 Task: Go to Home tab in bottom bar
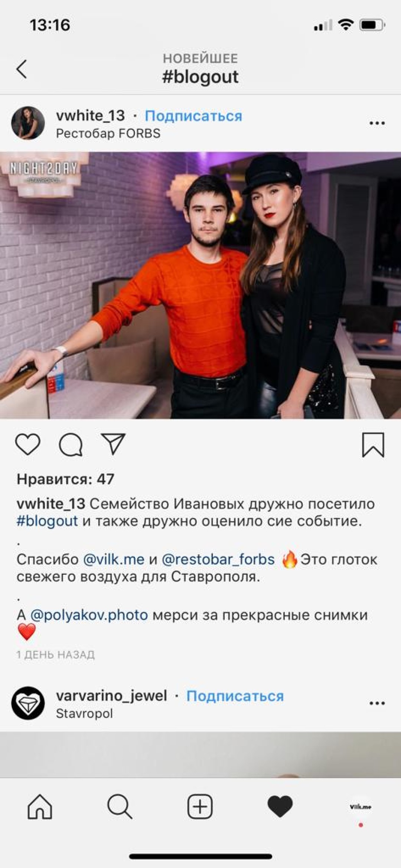[40, 806]
